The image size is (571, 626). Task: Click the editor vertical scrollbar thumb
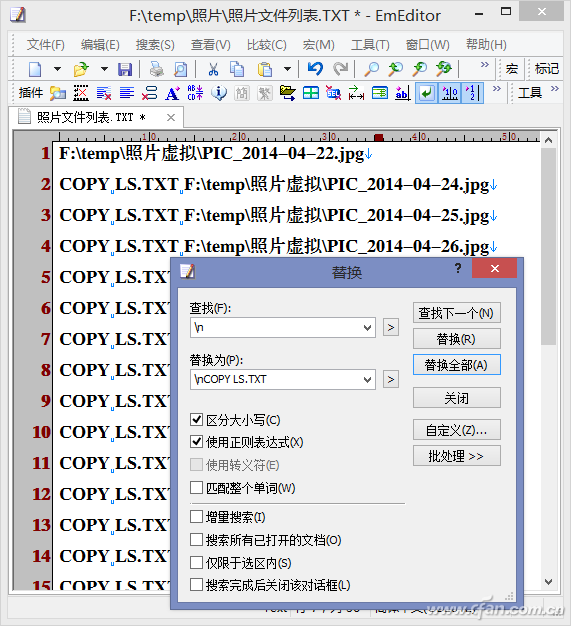pyautogui.click(x=549, y=246)
